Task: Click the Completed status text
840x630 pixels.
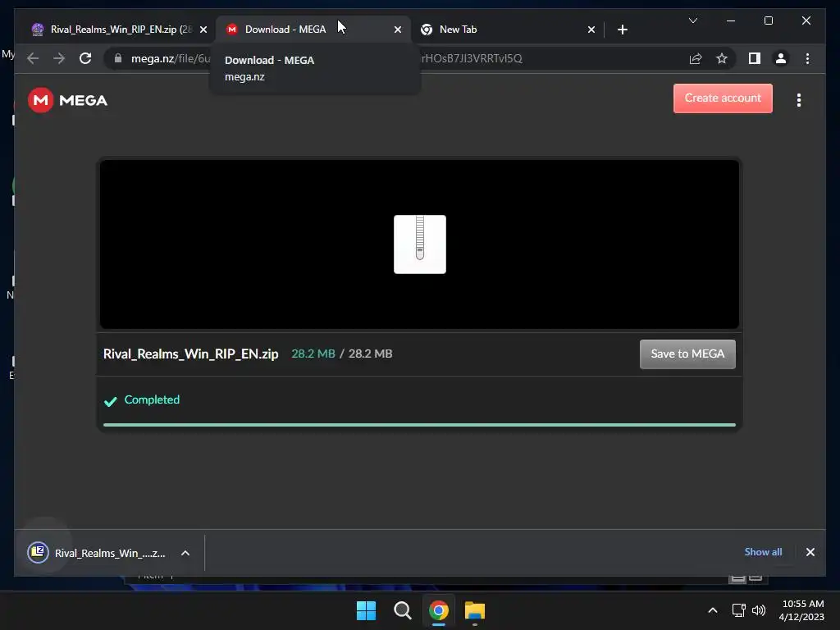Action: click(x=152, y=399)
